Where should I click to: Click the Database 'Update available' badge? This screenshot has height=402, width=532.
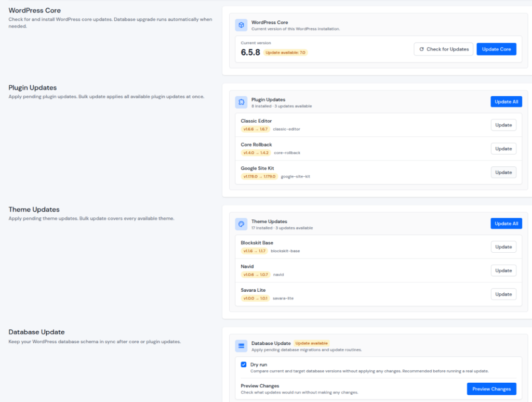(x=312, y=343)
